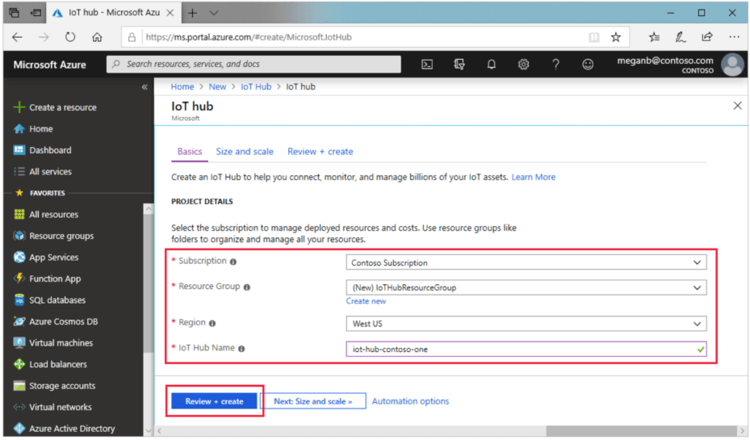
Task: Click the Virtual machines monitor icon
Action: tap(19, 343)
